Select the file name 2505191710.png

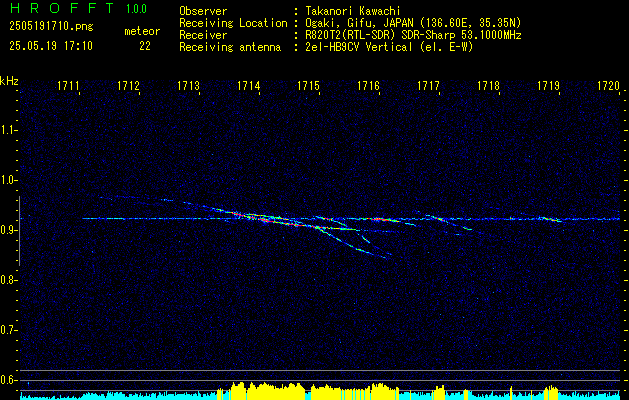coord(51,27)
